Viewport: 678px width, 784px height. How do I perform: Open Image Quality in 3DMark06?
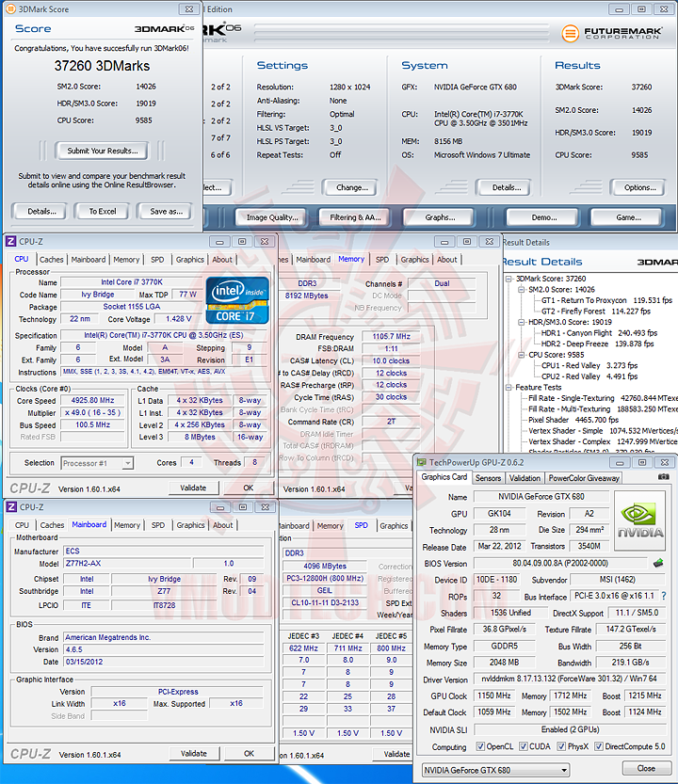point(272,217)
